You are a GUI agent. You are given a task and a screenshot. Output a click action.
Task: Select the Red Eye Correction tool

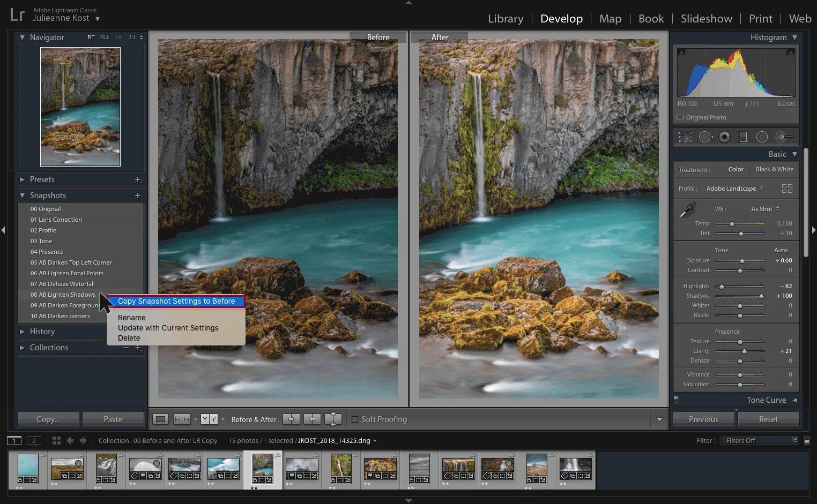pyautogui.click(x=724, y=137)
